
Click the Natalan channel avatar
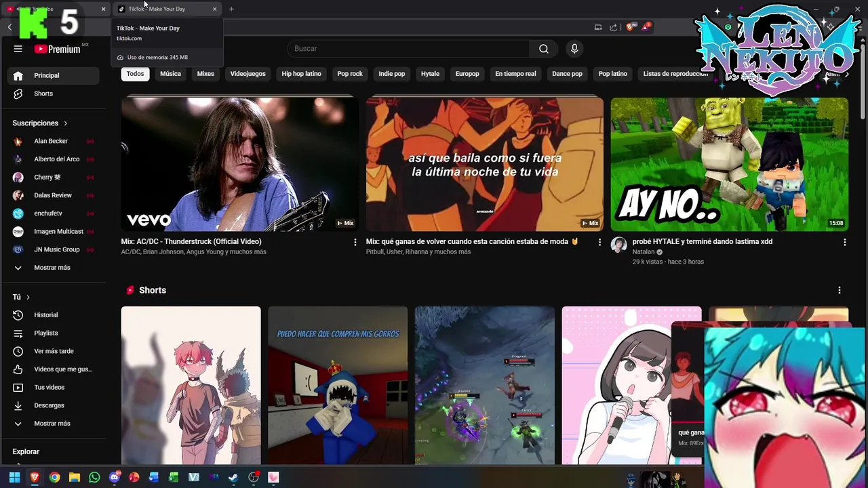pyautogui.click(x=618, y=245)
